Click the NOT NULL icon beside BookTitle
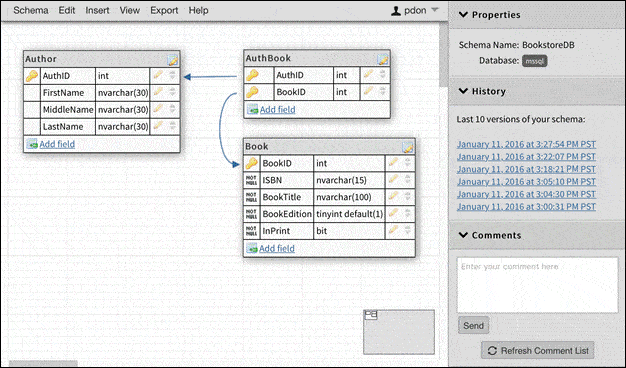The width and height of the screenshot is (626, 368). (251, 197)
